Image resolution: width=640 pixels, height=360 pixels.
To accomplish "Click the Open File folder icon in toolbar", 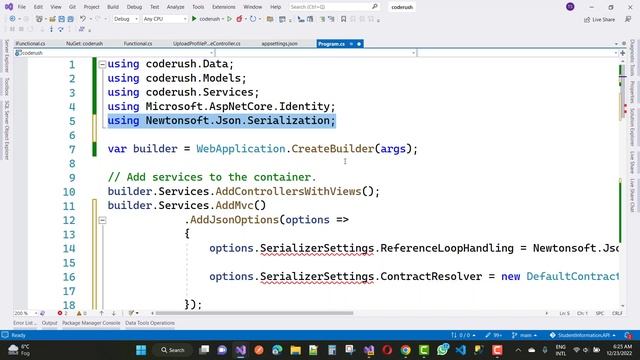I will [52, 19].
